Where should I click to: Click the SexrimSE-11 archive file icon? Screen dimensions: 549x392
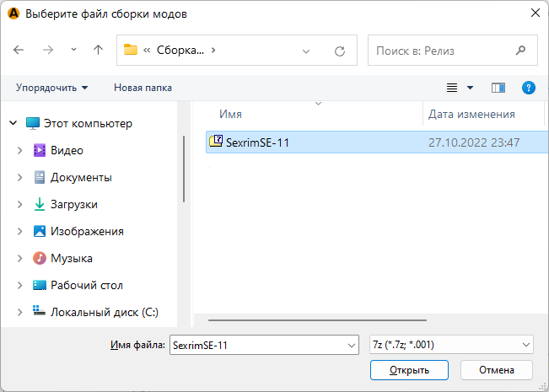[x=216, y=142]
